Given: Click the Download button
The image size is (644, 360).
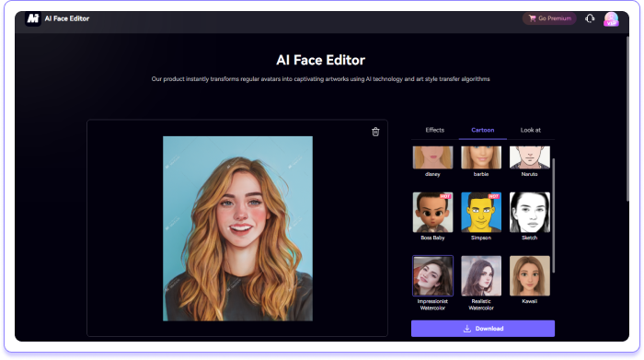Looking at the screenshot, I should pyautogui.click(x=483, y=329).
